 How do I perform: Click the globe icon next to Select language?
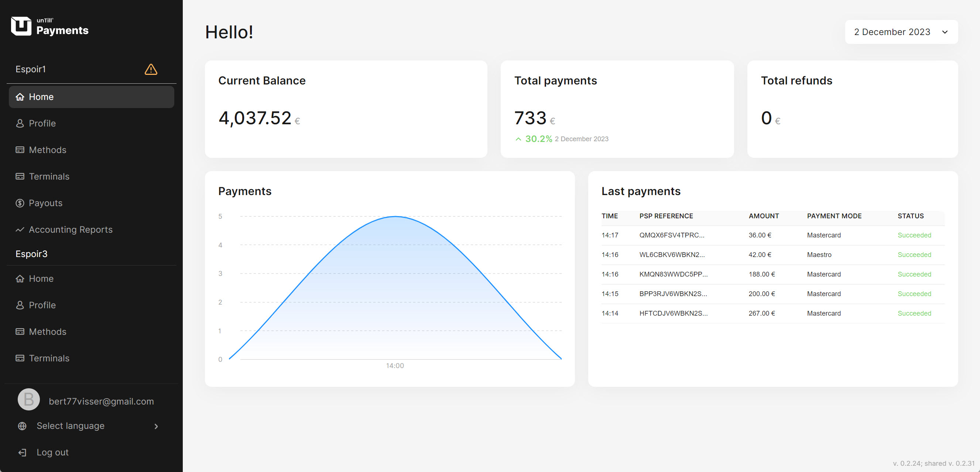click(x=22, y=426)
